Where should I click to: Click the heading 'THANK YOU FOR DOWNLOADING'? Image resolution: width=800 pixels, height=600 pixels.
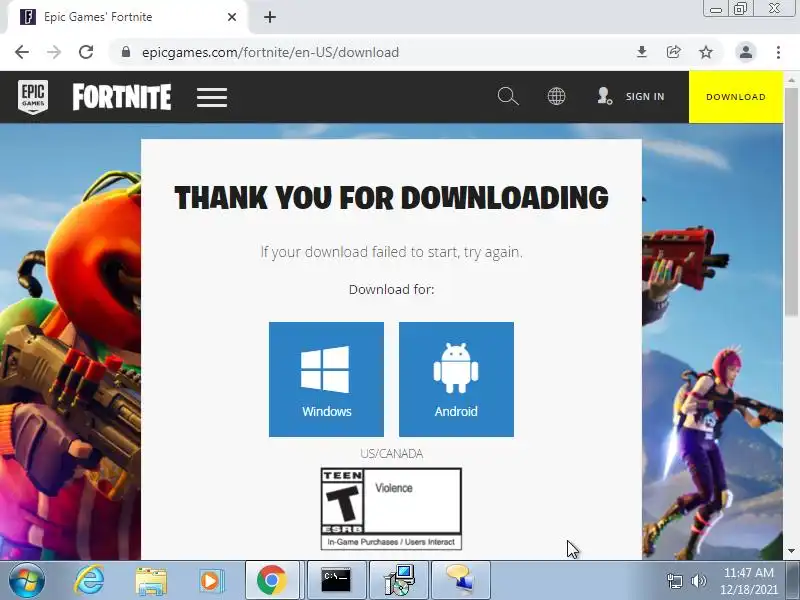[x=391, y=197]
